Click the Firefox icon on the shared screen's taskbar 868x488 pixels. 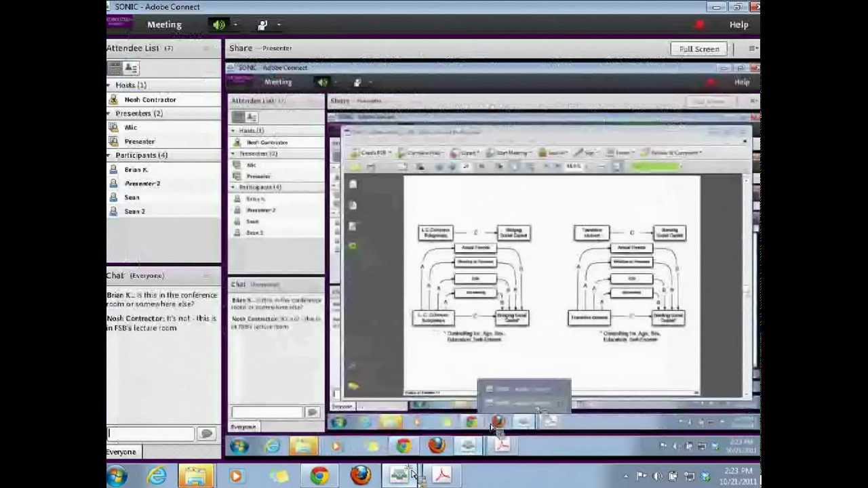[436, 446]
